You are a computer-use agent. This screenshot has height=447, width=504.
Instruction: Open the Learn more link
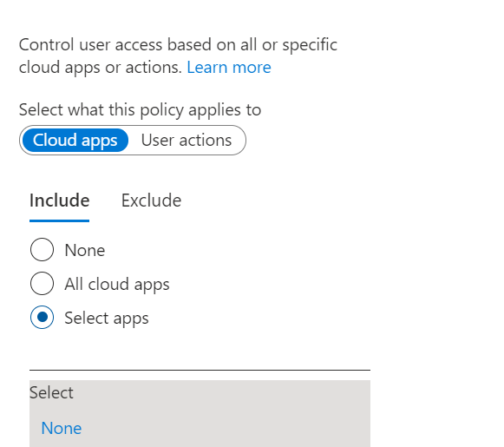pyautogui.click(x=229, y=68)
